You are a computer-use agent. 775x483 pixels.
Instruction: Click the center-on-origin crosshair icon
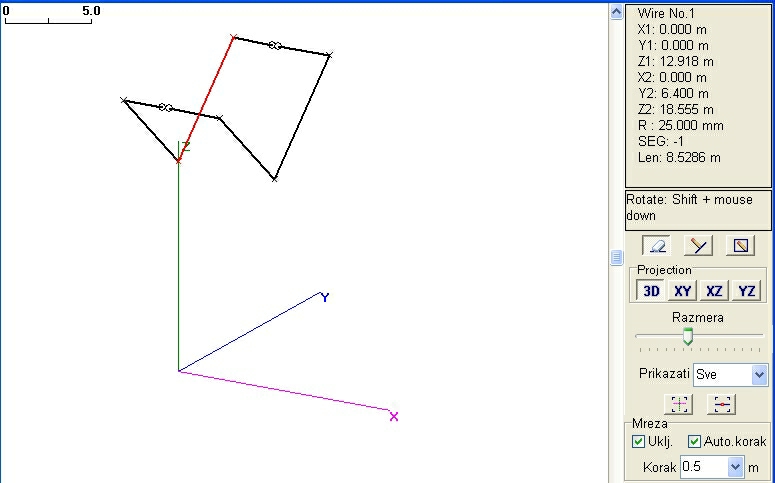[680, 404]
